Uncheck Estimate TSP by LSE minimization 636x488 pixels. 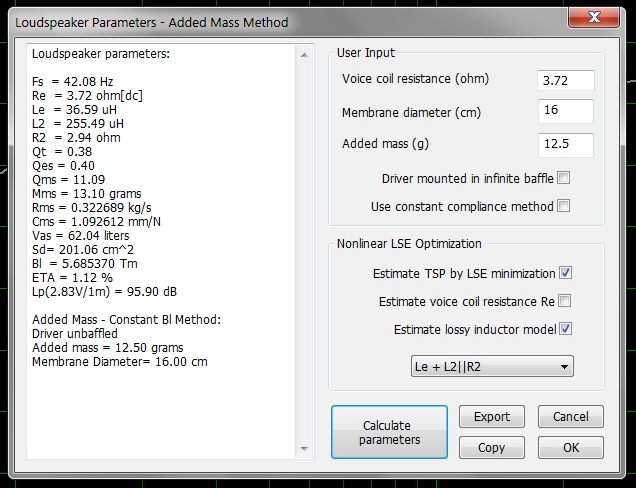(x=564, y=272)
